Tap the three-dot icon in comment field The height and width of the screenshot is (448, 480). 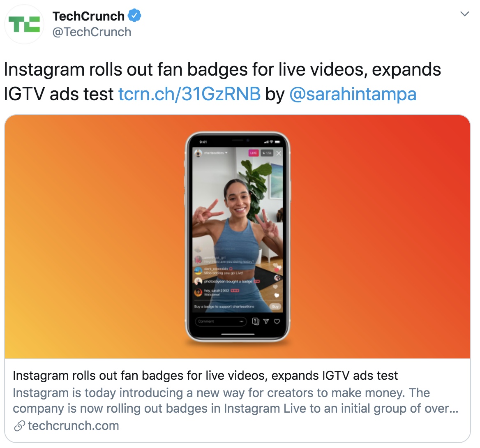[241, 321]
